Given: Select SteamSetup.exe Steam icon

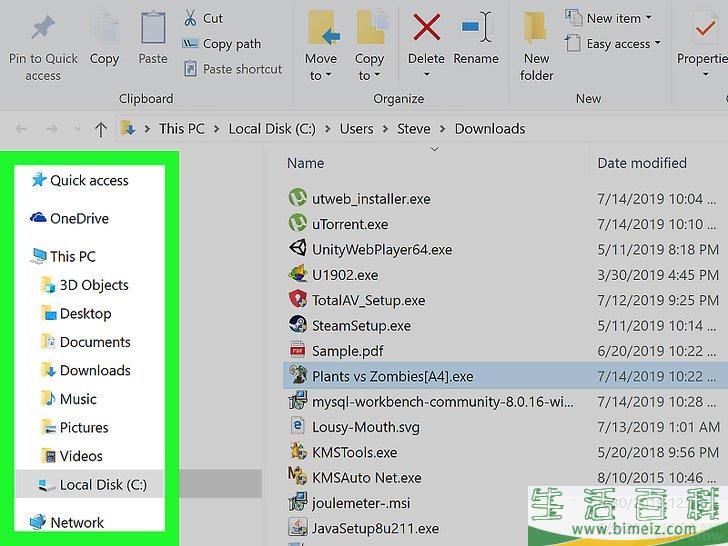Looking at the screenshot, I should coord(297,325).
